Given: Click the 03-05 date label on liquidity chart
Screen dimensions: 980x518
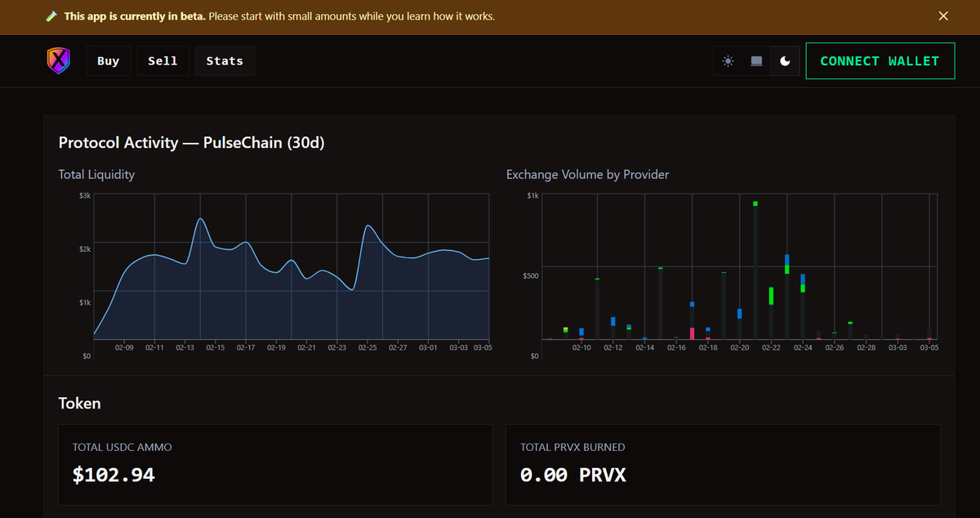Looking at the screenshot, I should (x=483, y=346).
